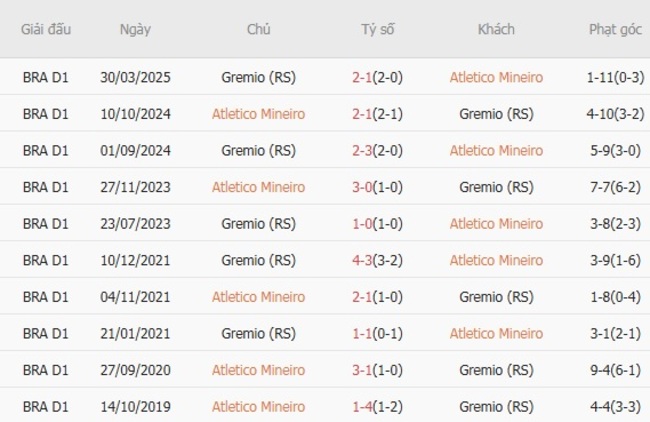This screenshot has width=650, height=422.
Task: Click the "Giải đấu" column header
Action: pyautogui.click(x=45, y=29)
